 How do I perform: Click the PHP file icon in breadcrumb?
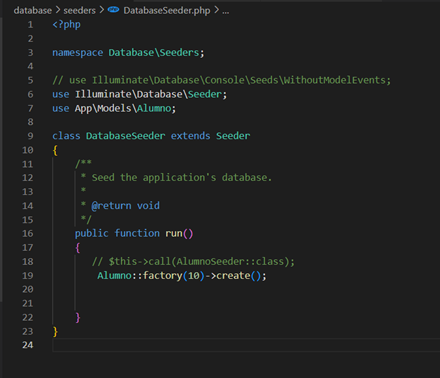coord(113,10)
